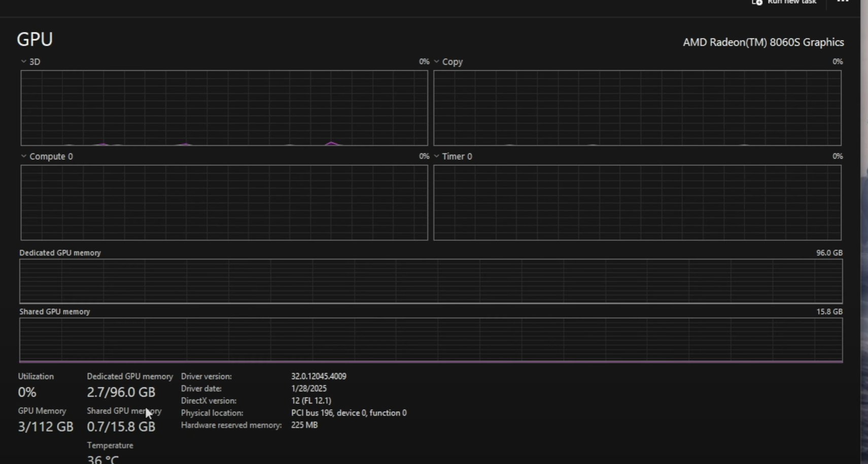Click the 3/112 GB GPU Memory value
Viewport: 868px width, 464px height.
click(46, 426)
